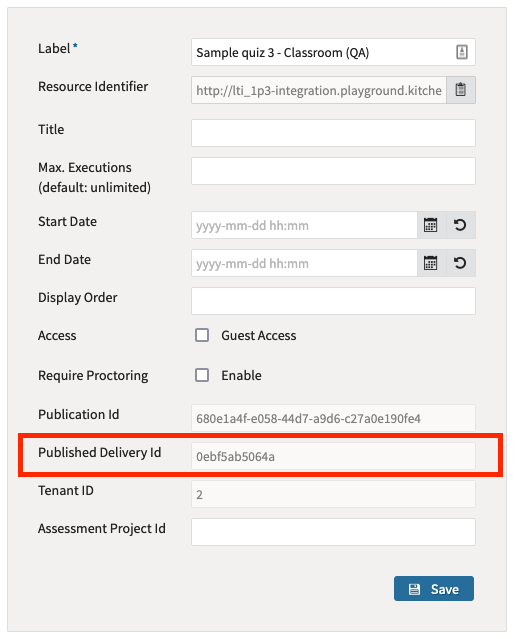The width and height of the screenshot is (516, 639).
Task: Open the End Date calendar picker
Action: click(x=431, y=263)
